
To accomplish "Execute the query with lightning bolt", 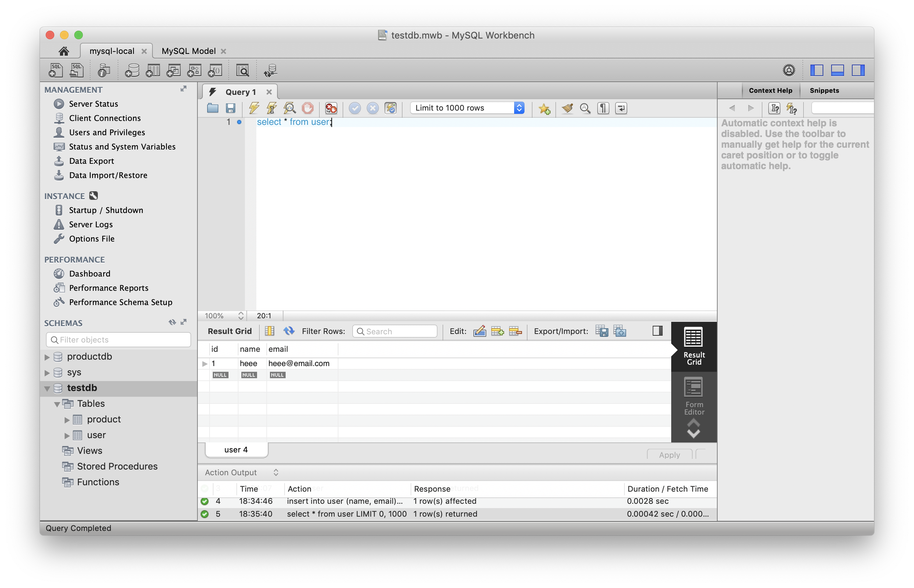I will pos(254,108).
